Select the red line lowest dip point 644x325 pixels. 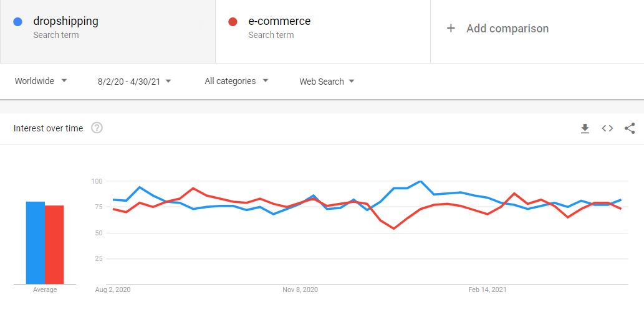point(394,228)
